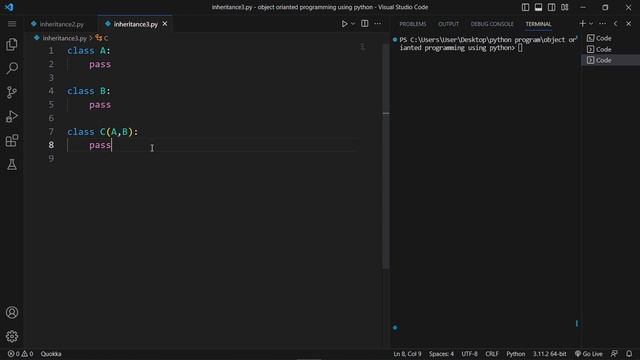
Task: Place cursor on line 4 class B
Action: point(89,91)
